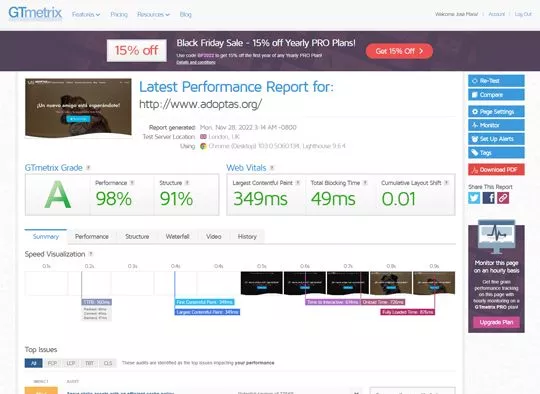Switch to the History tab

coord(247,237)
